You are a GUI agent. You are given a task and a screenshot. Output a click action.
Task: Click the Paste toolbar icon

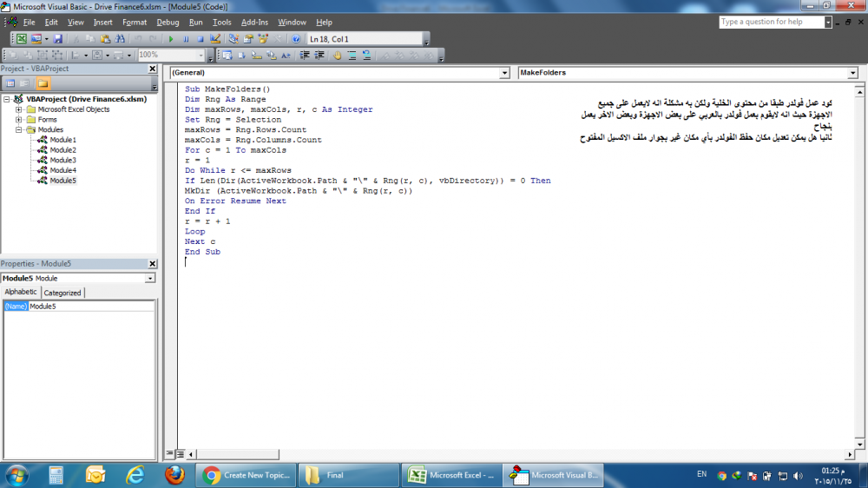tap(105, 39)
